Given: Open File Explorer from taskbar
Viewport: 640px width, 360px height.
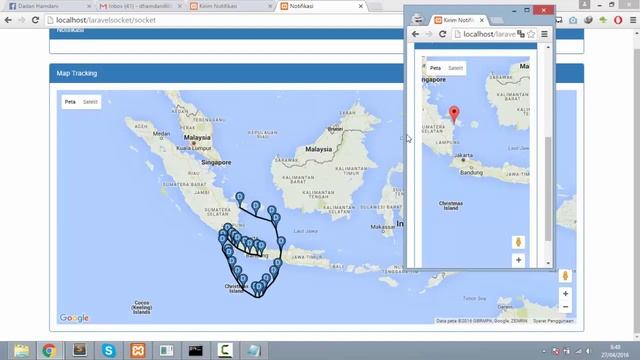Looking at the screenshot, I should [21, 351].
